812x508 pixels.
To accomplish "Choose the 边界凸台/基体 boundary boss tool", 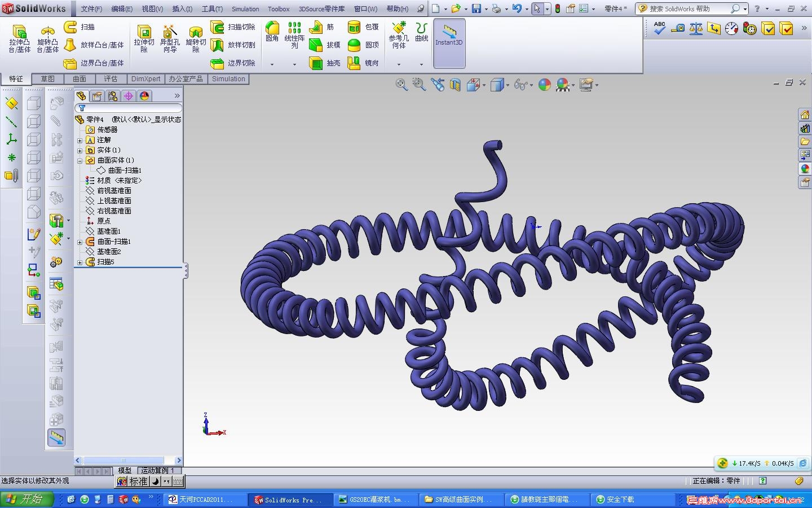I will click(x=94, y=63).
